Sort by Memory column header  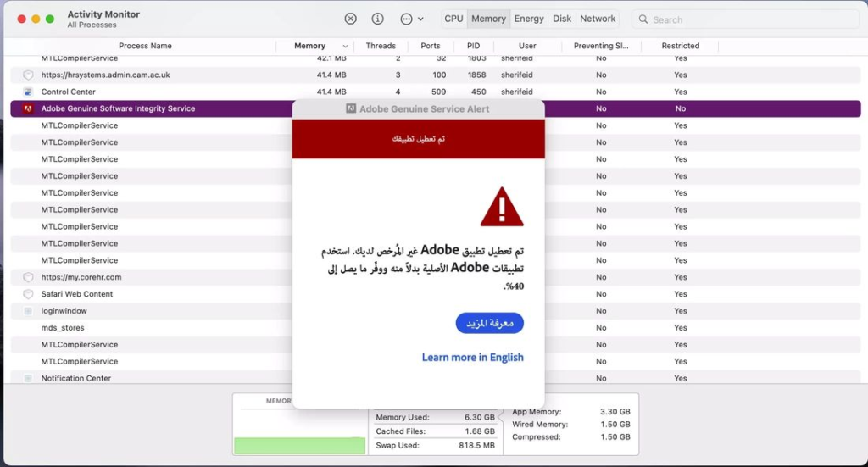(x=309, y=46)
